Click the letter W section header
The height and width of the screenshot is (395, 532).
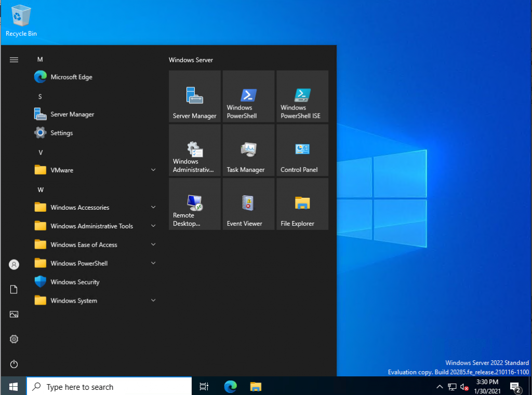point(41,190)
